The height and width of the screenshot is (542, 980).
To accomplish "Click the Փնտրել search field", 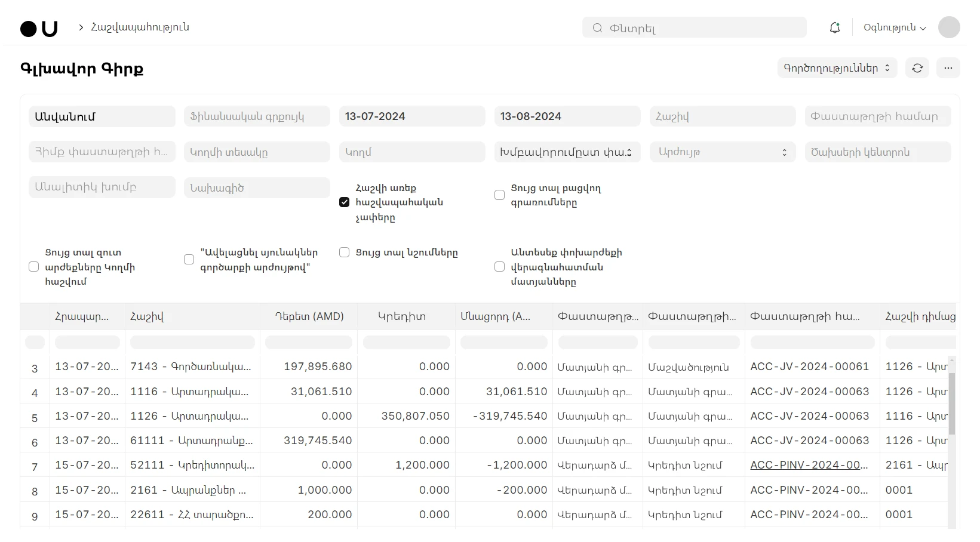I will coord(695,28).
